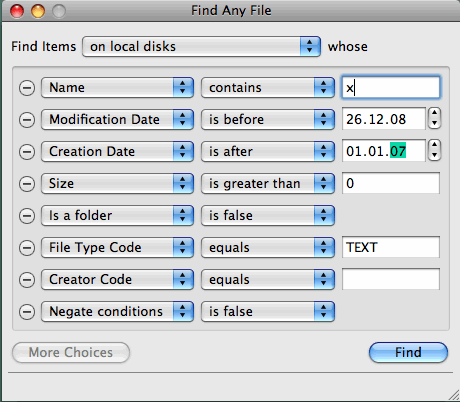
Task: Open the Name attribute dropdown
Action: point(117,88)
